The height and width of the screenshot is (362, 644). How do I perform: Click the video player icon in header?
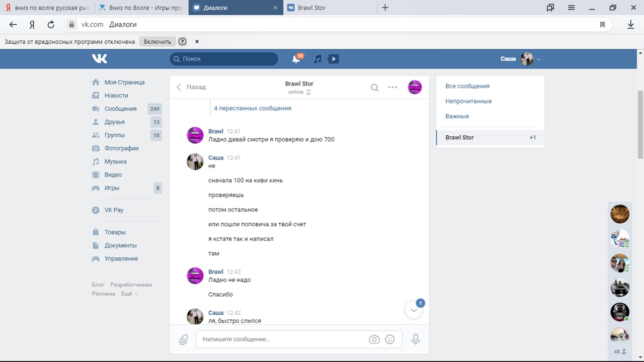coord(333,59)
